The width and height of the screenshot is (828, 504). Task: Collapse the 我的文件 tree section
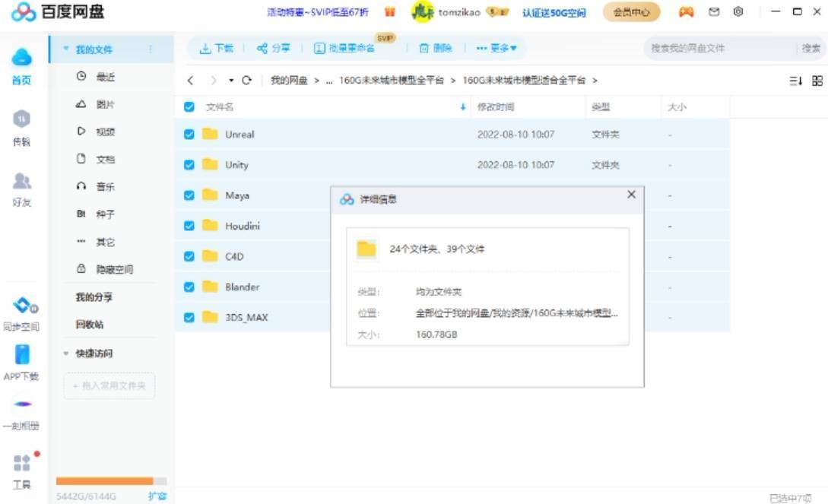tap(66, 49)
